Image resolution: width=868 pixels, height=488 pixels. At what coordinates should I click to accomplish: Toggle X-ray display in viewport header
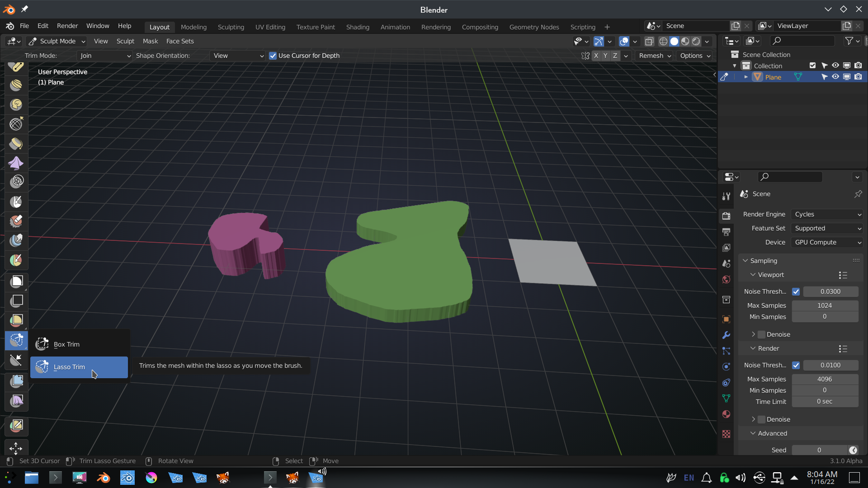[x=649, y=41]
